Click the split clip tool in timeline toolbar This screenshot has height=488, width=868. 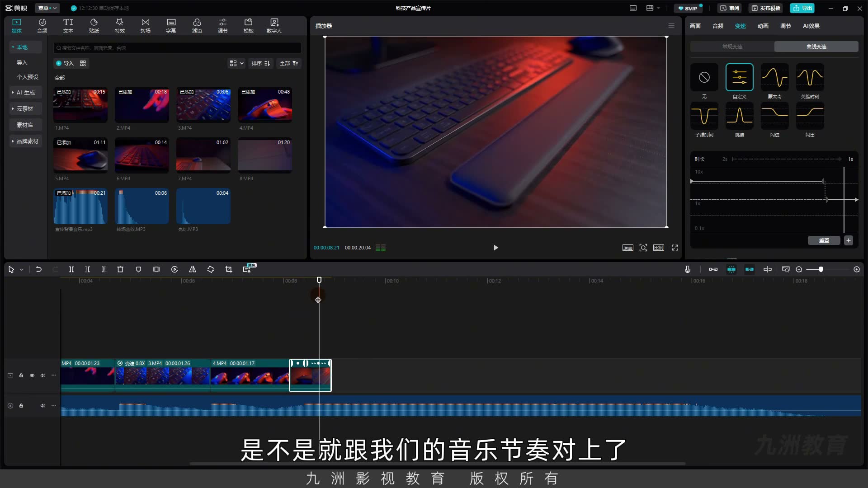(x=71, y=269)
